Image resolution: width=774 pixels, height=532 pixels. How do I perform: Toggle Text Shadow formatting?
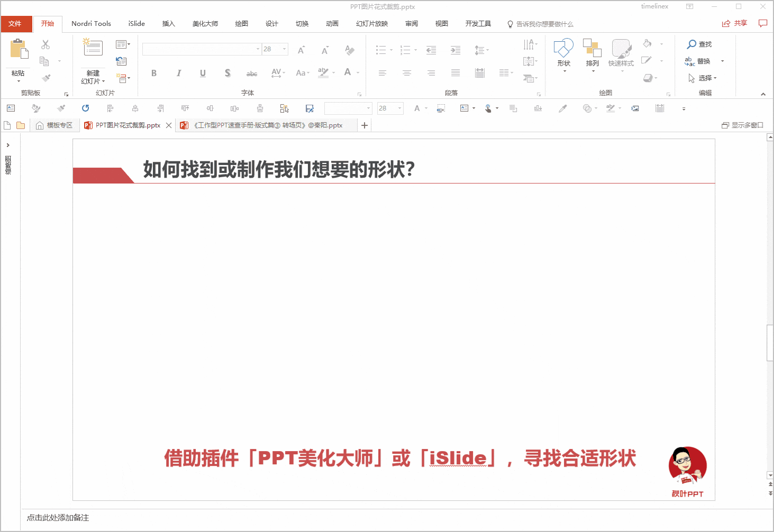[227, 73]
